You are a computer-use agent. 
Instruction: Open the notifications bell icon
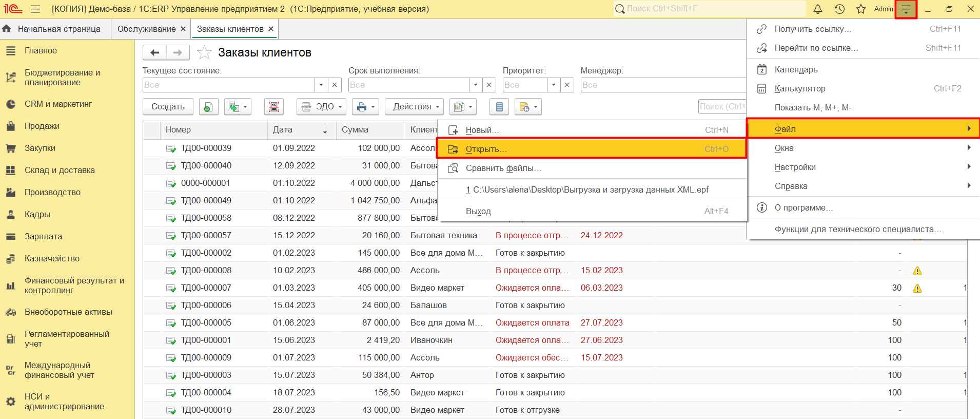pos(818,9)
